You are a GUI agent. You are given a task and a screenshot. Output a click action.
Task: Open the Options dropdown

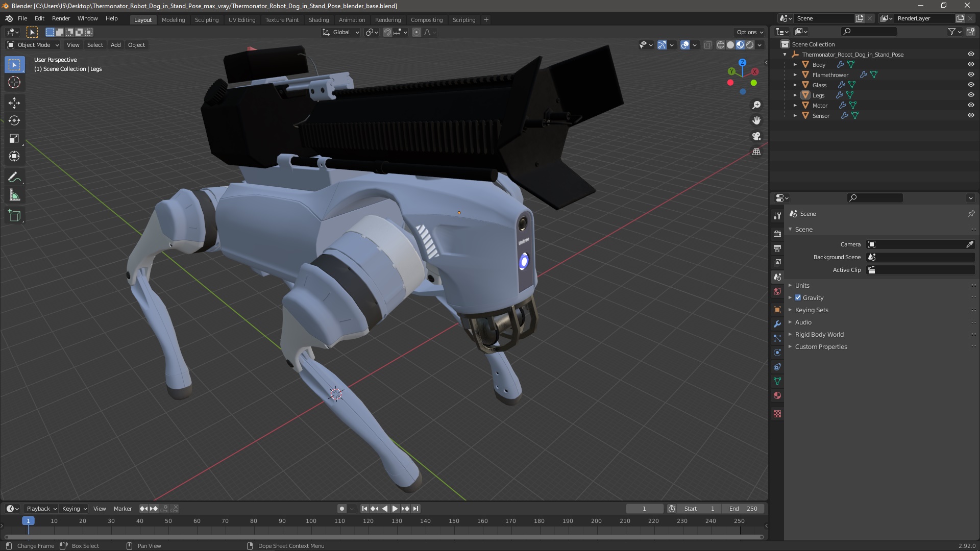[x=750, y=32]
